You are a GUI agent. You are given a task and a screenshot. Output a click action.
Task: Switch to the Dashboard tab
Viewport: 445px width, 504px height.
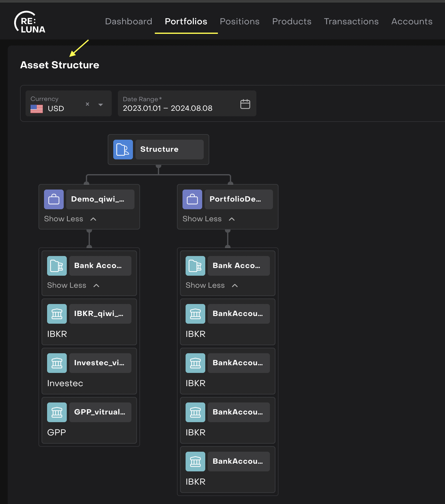(x=128, y=22)
